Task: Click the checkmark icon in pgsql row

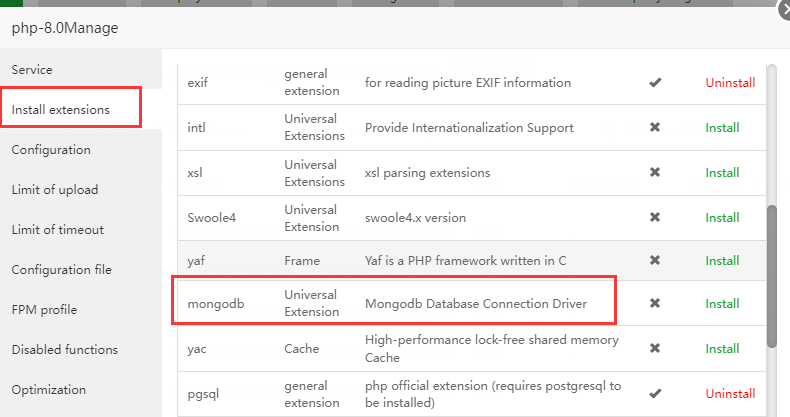Action: pyautogui.click(x=655, y=393)
